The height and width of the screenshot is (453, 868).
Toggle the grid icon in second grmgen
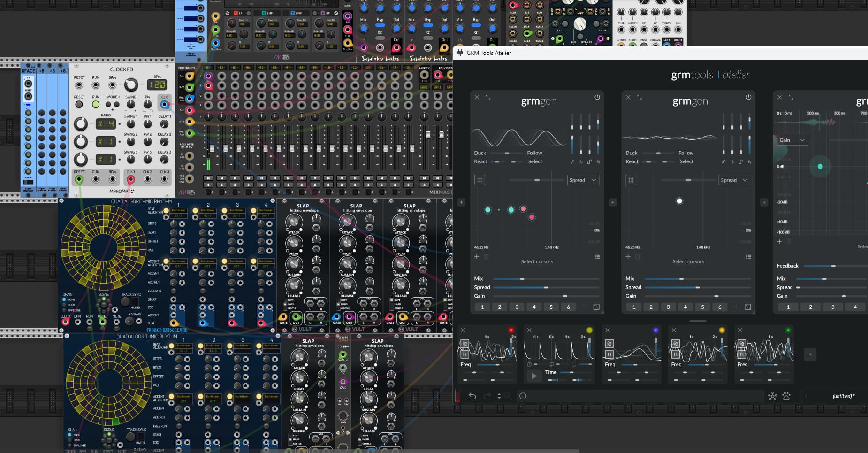pyautogui.click(x=631, y=180)
